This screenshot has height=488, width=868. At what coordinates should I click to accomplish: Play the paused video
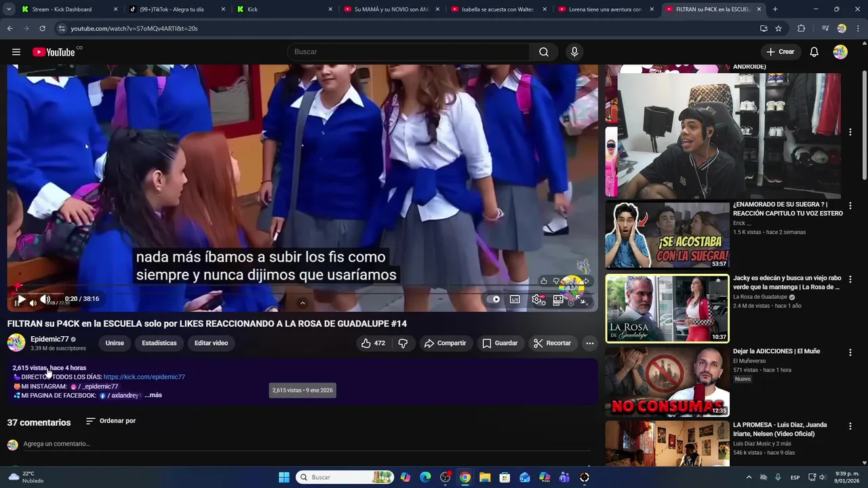(x=21, y=299)
